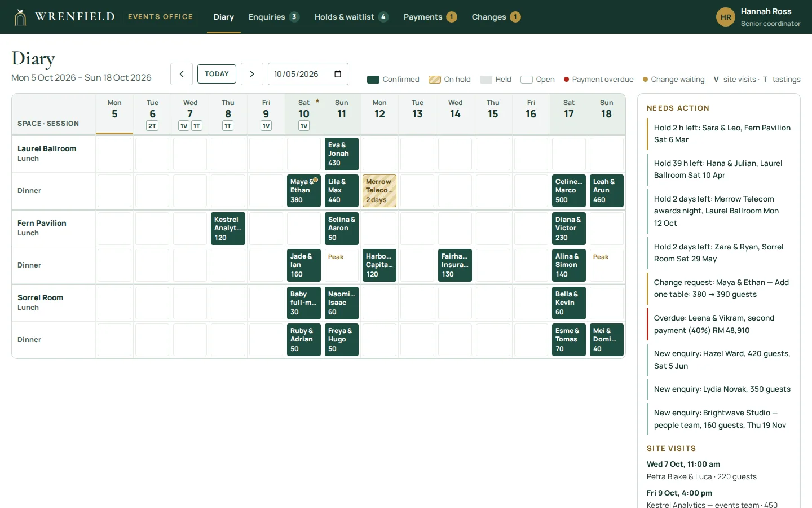This screenshot has width=812, height=508.
Task: Click the HR user avatar
Action: click(726, 17)
